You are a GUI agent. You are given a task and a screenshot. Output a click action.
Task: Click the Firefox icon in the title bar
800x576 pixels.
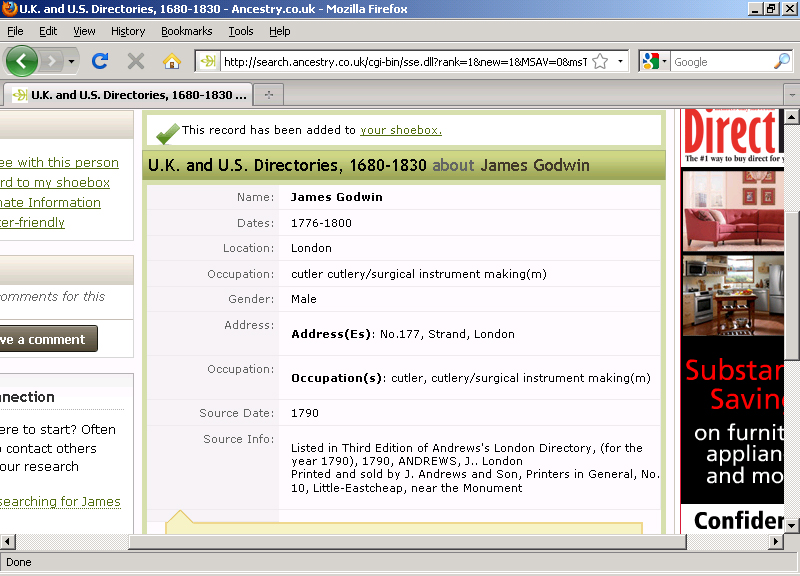point(9,9)
